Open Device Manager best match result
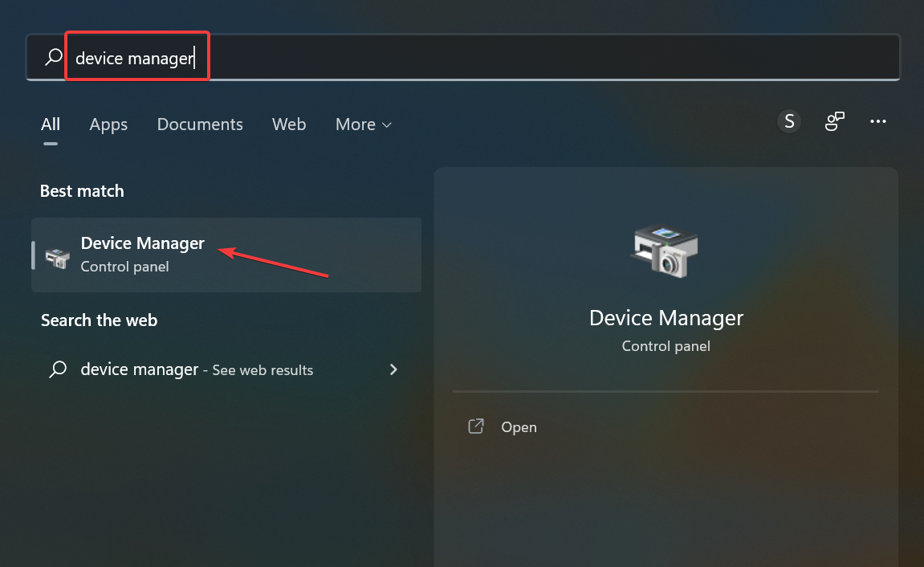924x567 pixels. click(x=226, y=255)
